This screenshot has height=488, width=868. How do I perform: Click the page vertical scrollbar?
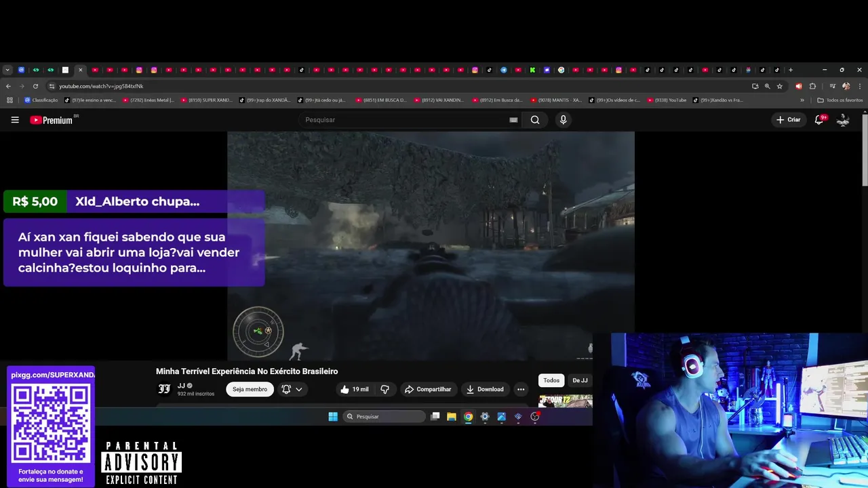pyautogui.click(x=865, y=149)
